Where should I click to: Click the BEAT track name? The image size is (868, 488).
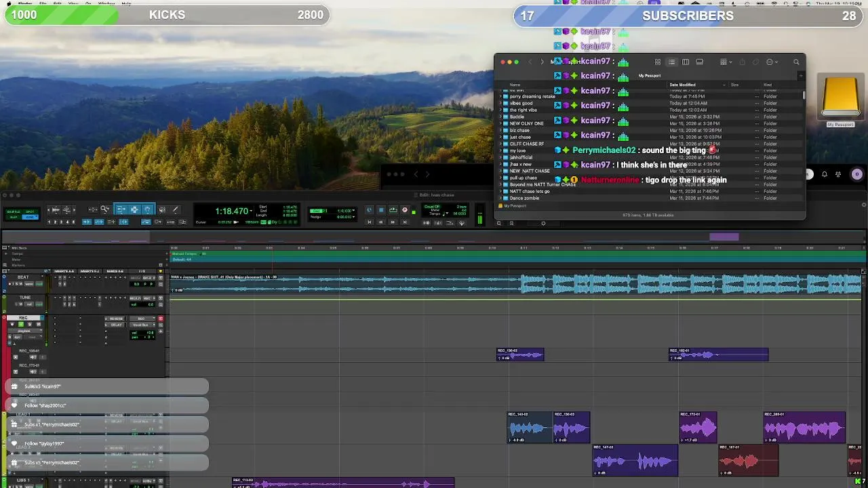click(23, 277)
